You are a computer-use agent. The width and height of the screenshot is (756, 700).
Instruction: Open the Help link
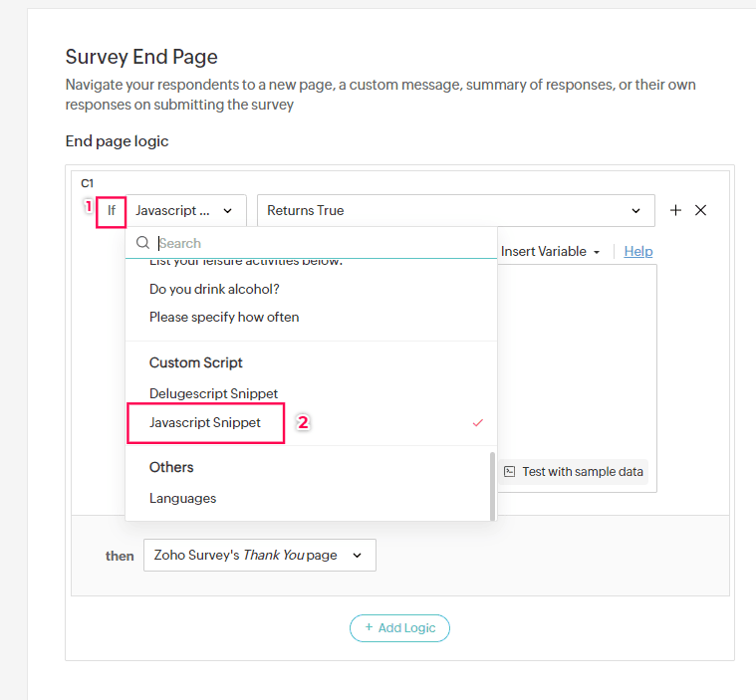[x=638, y=252]
